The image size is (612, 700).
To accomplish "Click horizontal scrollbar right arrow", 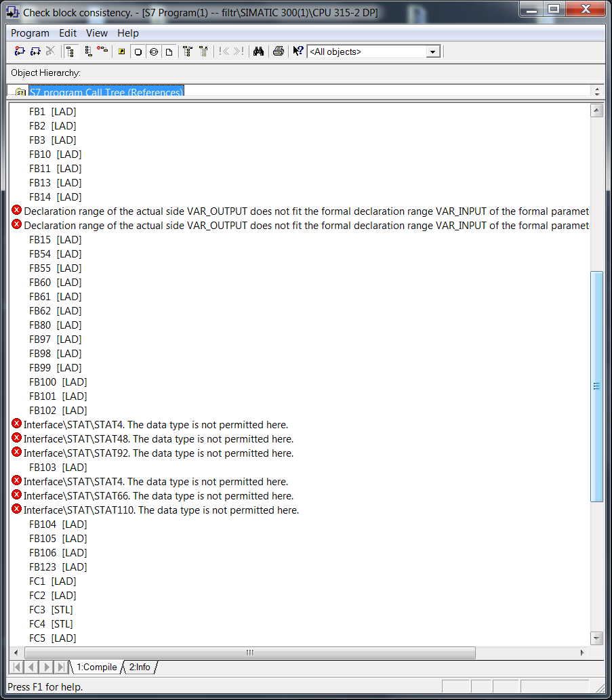I will point(582,653).
